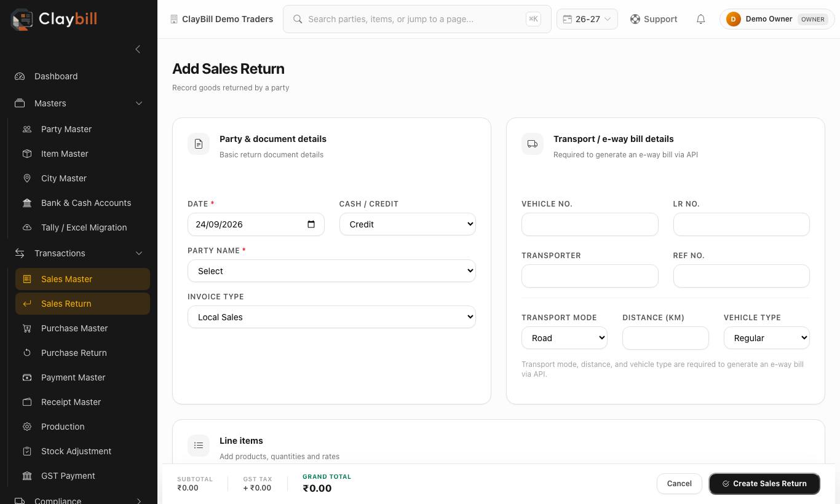The image size is (840, 504).
Task: Open the Invoice Type dropdown
Action: pos(331,317)
